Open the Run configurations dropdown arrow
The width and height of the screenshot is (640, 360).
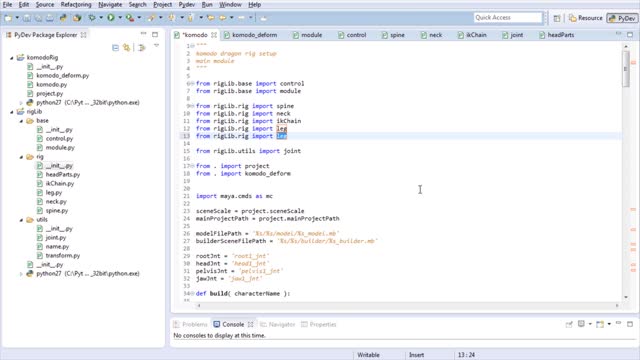pos(120,18)
